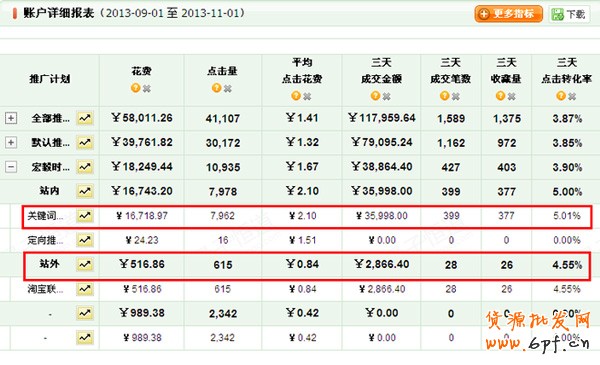Remove 三天收藏量 column via x icon
600x365 pixels.
point(511,96)
